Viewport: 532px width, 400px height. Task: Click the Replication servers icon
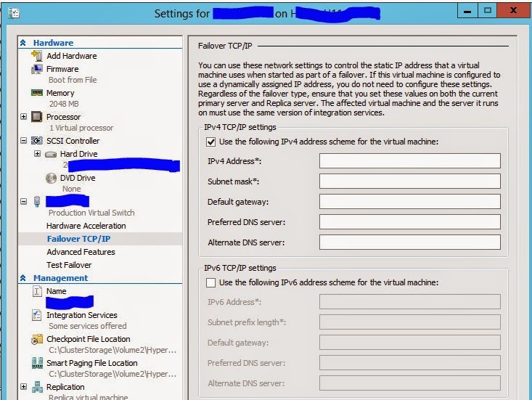37,387
